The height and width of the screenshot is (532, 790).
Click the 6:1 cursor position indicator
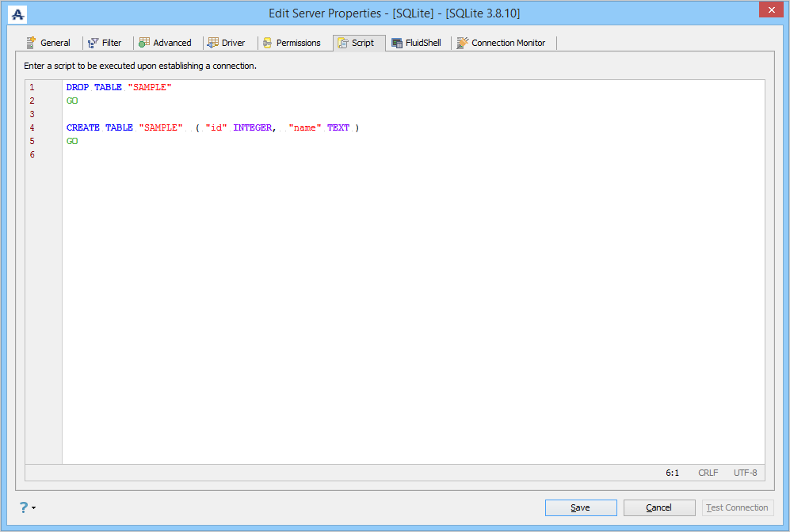click(x=672, y=473)
